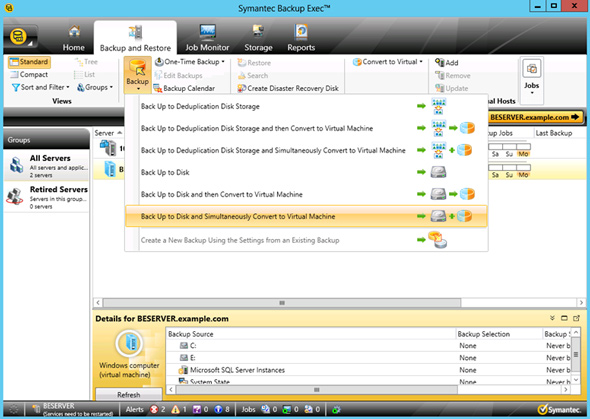
Task: Maximize the details pane
Action: [x=564, y=318]
